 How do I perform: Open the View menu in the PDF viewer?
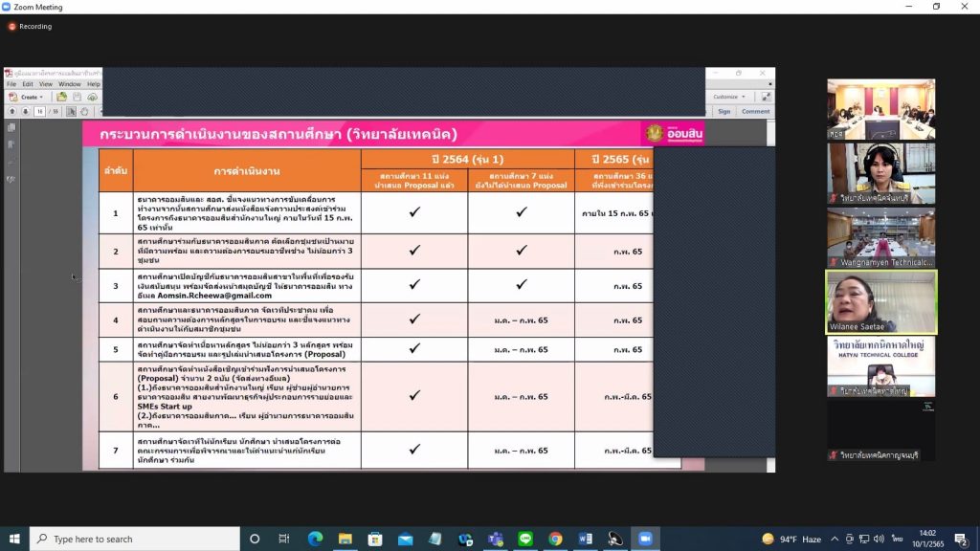[x=46, y=84]
